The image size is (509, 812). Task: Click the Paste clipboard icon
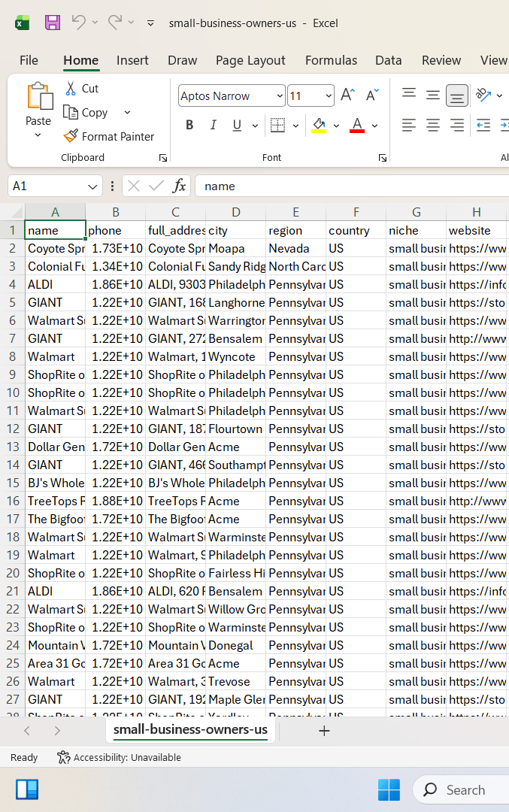pyautogui.click(x=39, y=96)
